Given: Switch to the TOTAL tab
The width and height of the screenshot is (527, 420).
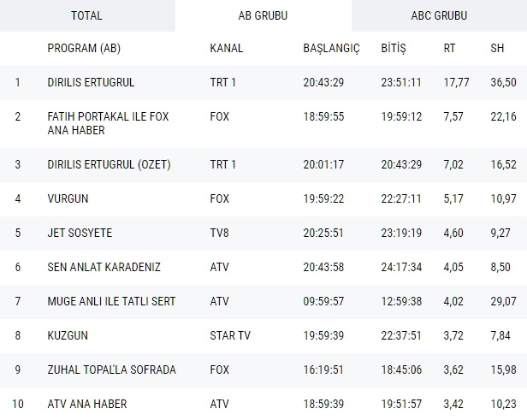Looking at the screenshot, I should click(x=86, y=15).
